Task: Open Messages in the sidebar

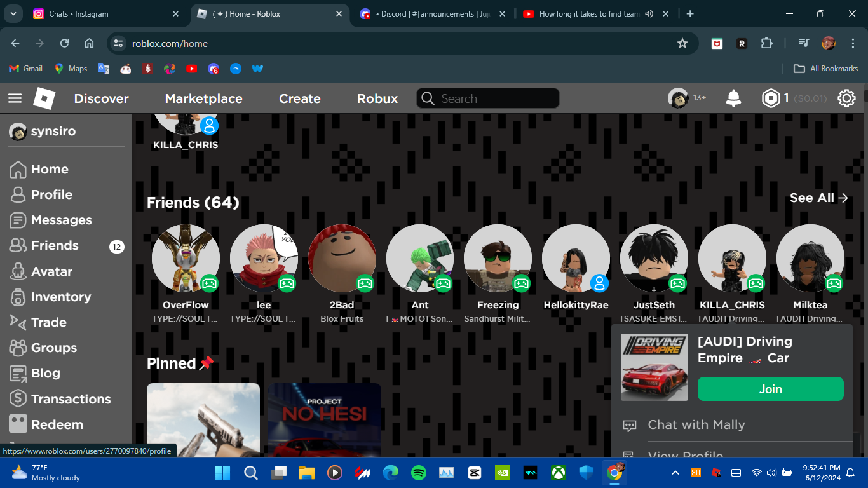Action: (51, 220)
